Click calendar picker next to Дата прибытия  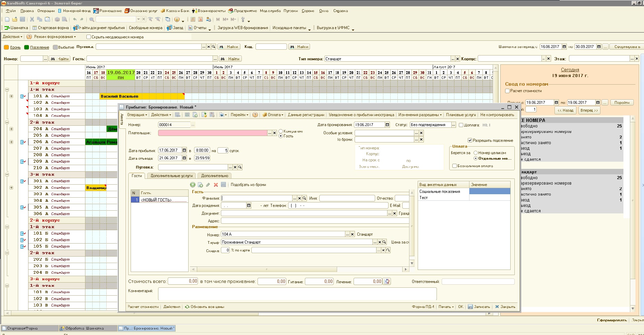click(x=184, y=150)
